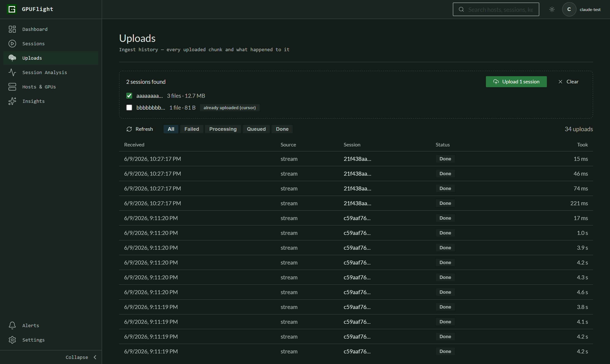
Task: Show All uploads filter
Action: click(171, 129)
